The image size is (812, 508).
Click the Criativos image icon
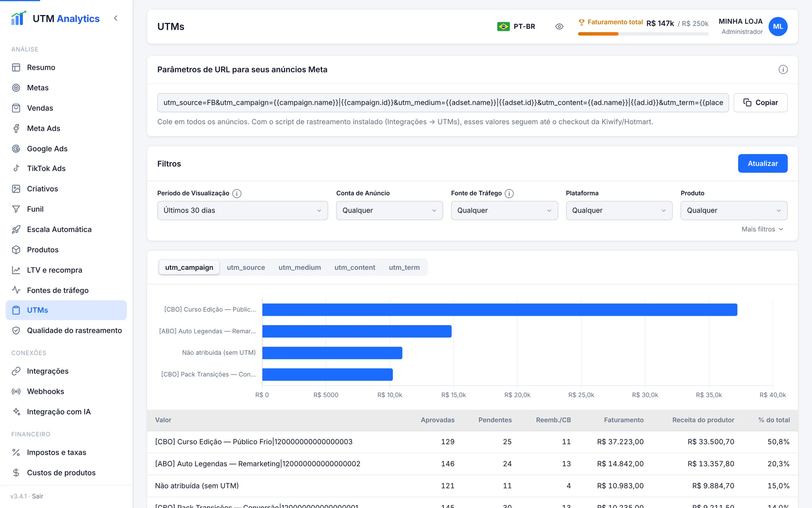click(16, 189)
